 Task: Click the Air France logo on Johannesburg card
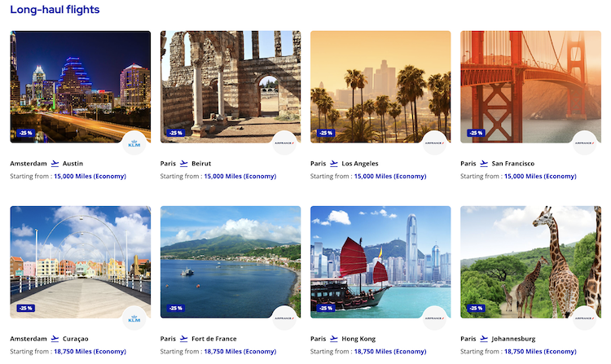pyautogui.click(x=584, y=318)
